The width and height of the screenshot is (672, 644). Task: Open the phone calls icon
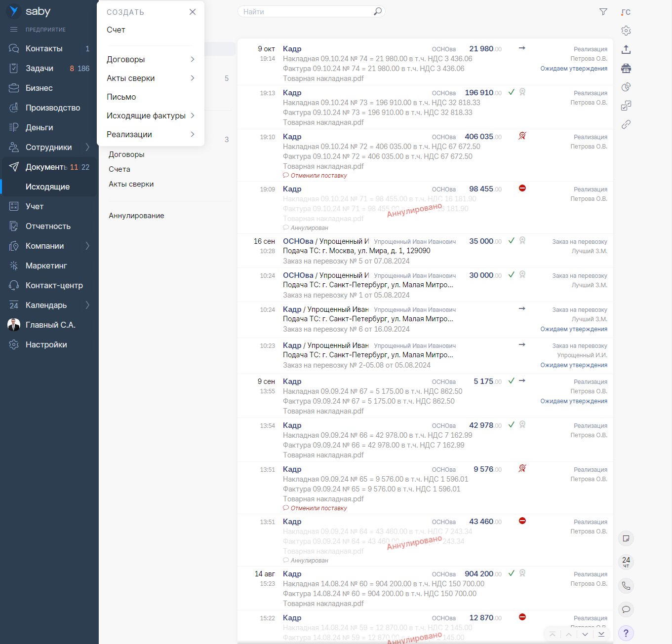[626, 586]
